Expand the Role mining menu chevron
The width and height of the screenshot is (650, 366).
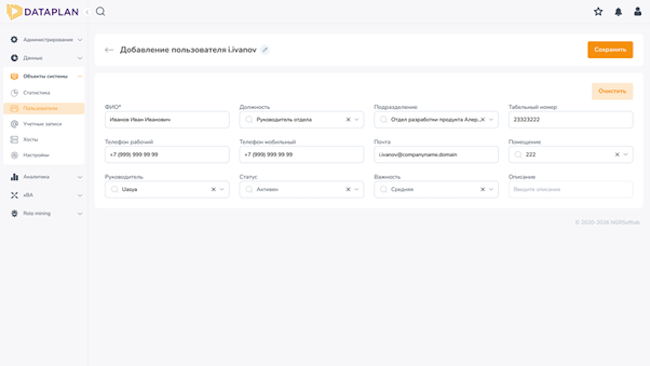pos(80,213)
